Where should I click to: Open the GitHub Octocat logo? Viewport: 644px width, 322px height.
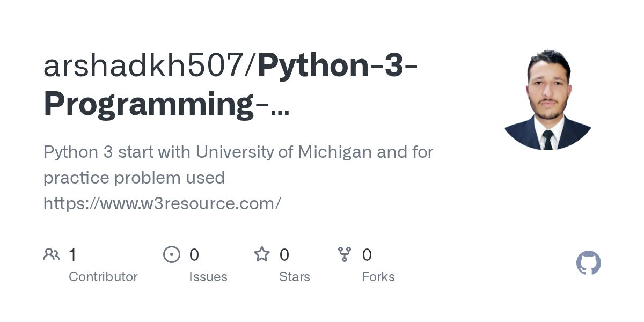[x=589, y=263]
